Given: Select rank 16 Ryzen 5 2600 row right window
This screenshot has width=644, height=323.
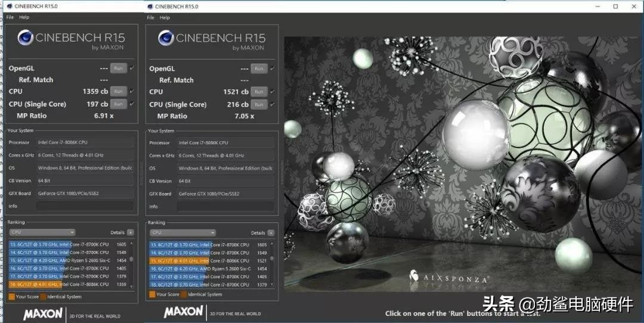Looking at the screenshot, I should pos(209,269).
